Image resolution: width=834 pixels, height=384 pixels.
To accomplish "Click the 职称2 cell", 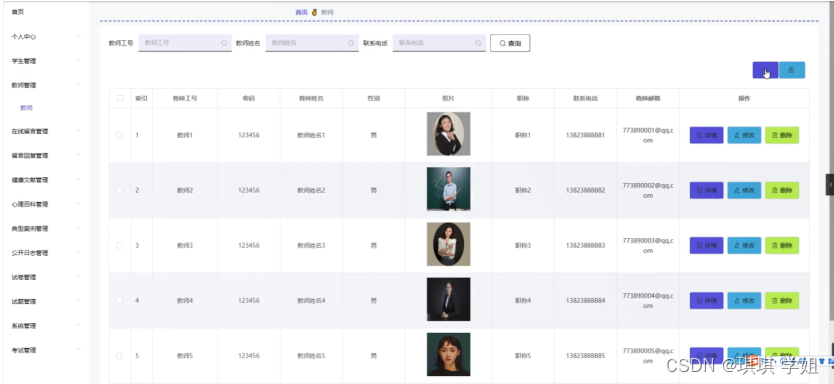I will (x=523, y=190).
